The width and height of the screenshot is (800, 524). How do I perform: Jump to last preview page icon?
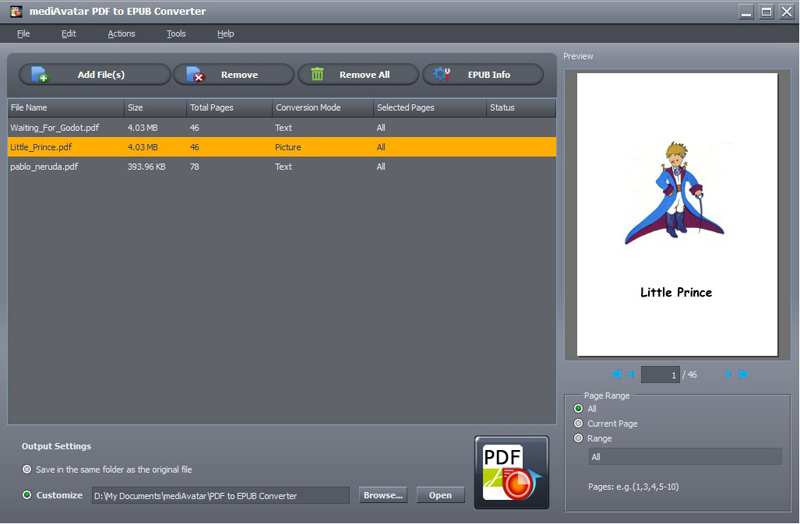click(x=743, y=374)
